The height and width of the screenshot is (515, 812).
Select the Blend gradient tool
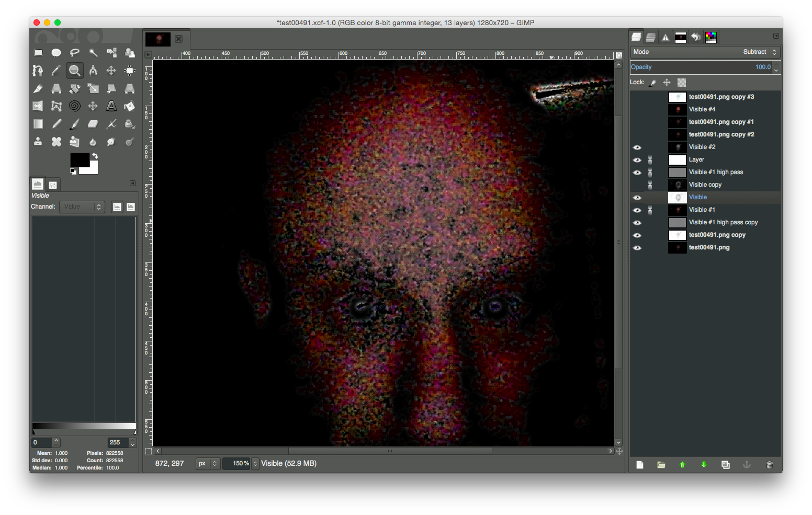pyautogui.click(x=38, y=124)
